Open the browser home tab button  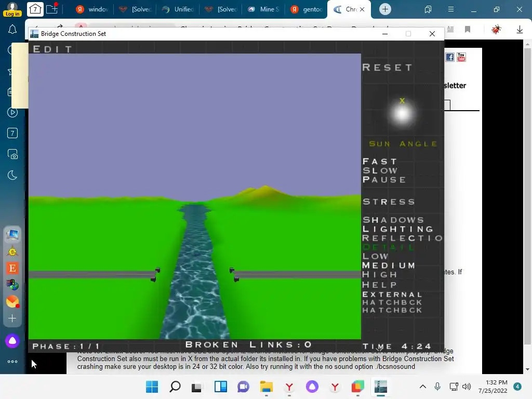(35, 9)
